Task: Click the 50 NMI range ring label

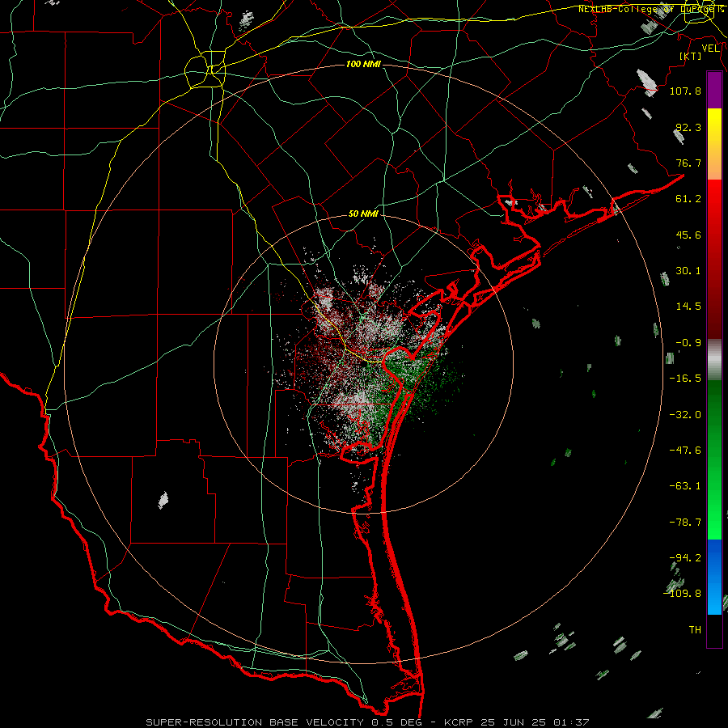Action: click(x=363, y=214)
